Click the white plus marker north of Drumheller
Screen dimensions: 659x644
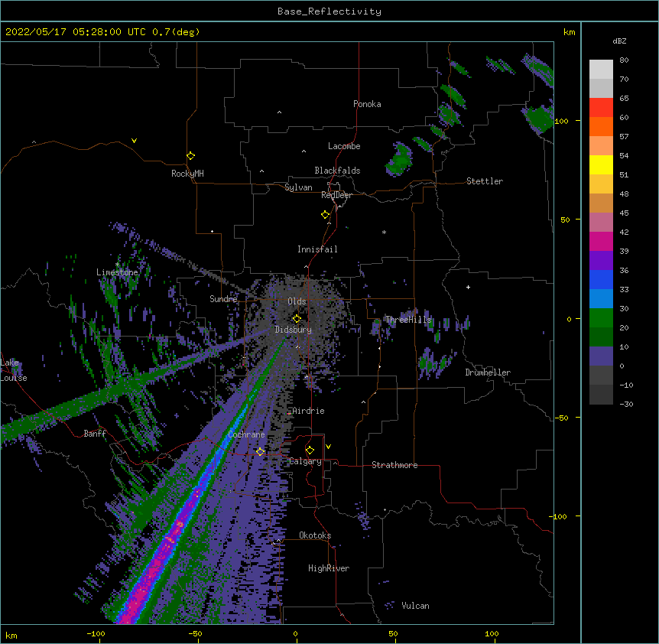pyautogui.click(x=468, y=287)
